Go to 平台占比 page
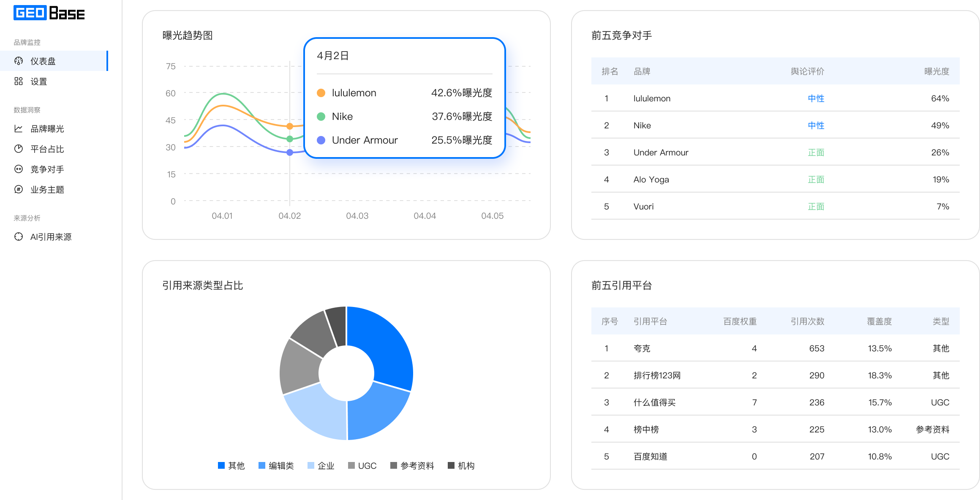The image size is (980, 500). [x=54, y=149]
